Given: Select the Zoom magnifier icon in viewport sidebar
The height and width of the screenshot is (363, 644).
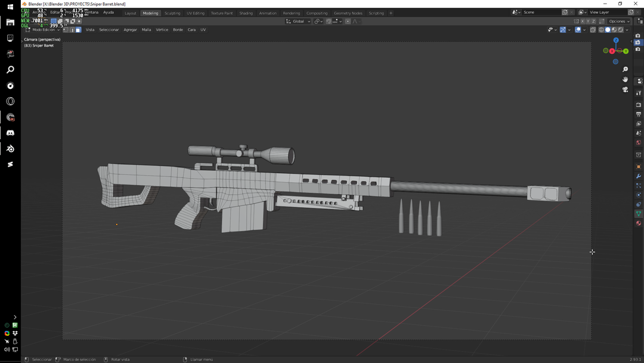Looking at the screenshot, I should pyautogui.click(x=625, y=69).
